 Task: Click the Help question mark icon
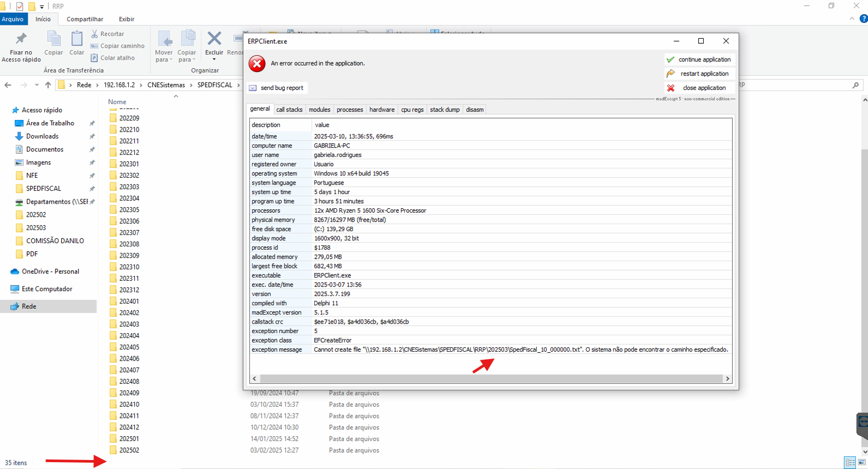tap(863, 19)
